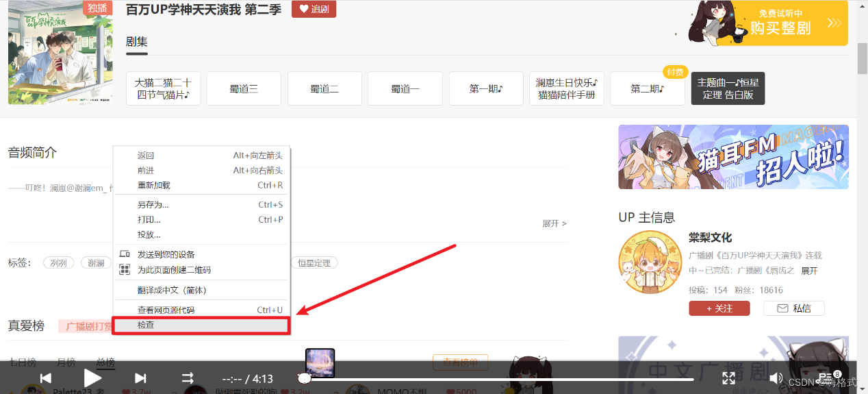Follow the UP with + 关注 button
868x394 pixels.
tap(719, 308)
